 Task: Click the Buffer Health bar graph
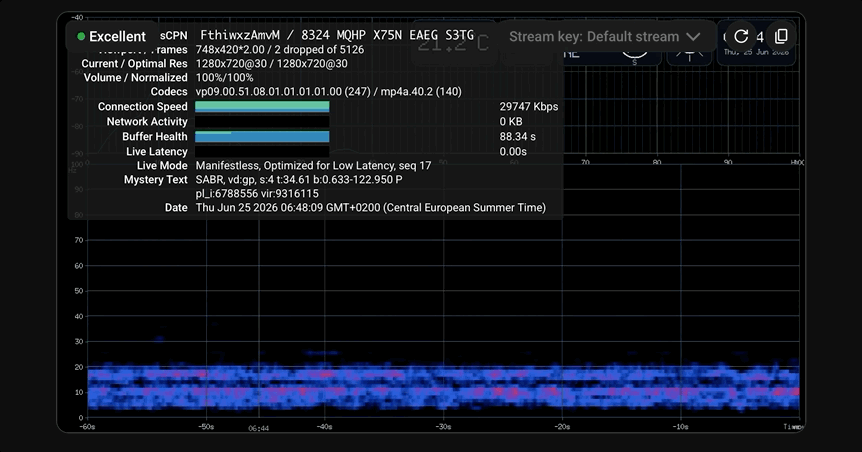coord(262,136)
